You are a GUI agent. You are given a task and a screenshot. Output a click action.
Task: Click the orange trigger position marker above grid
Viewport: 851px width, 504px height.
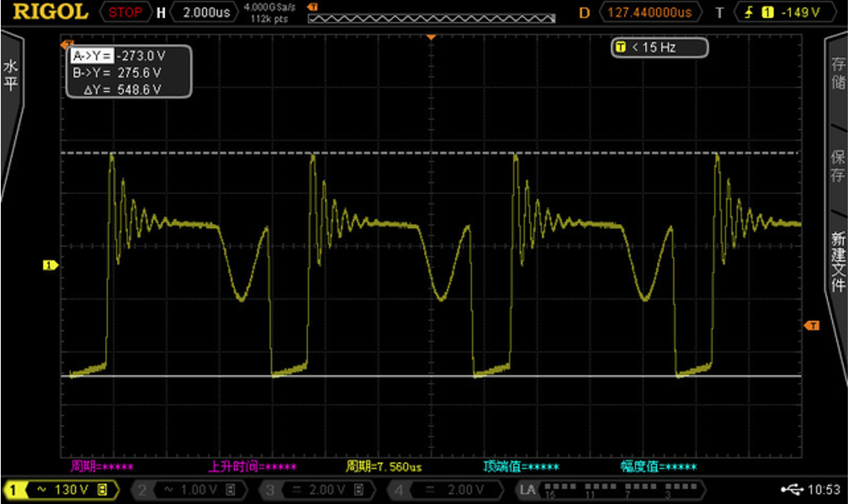point(431,37)
